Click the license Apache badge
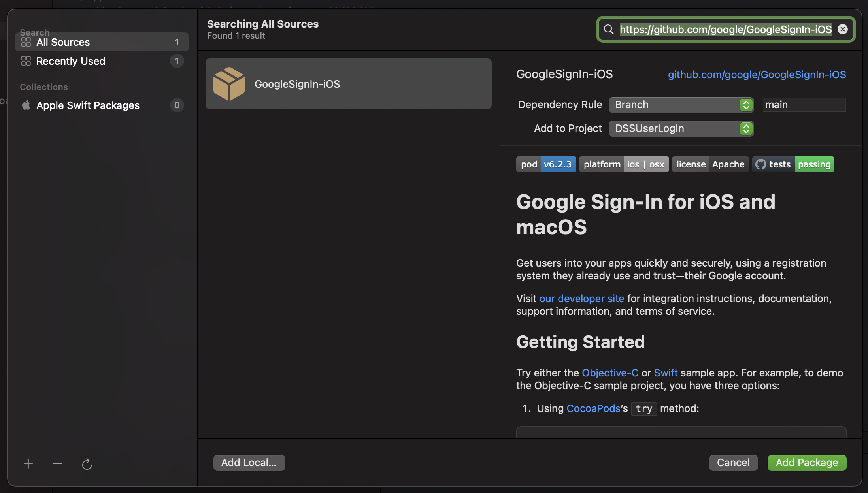The width and height of the screenshot is (868, 493). [x=710, y=164]
